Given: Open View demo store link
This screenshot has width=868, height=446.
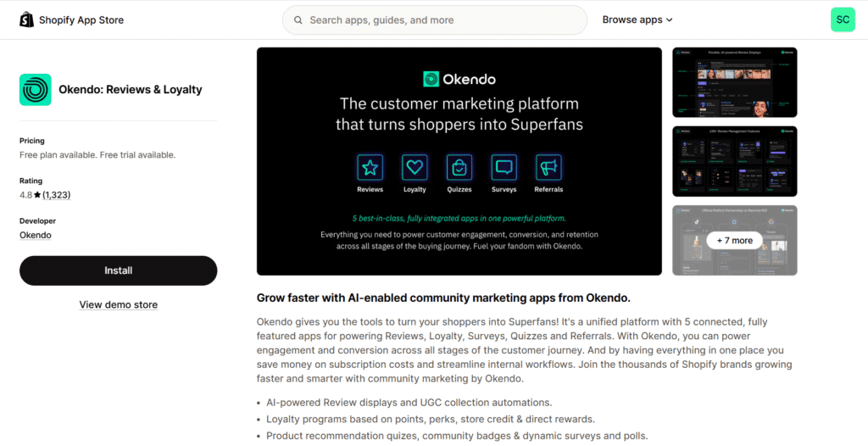Looking at the screenshot, I should (x=119, y=304).
